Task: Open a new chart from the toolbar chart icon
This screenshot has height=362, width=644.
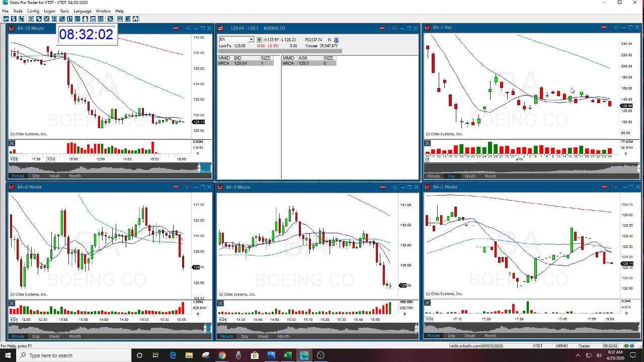Action: coord(77,19)
